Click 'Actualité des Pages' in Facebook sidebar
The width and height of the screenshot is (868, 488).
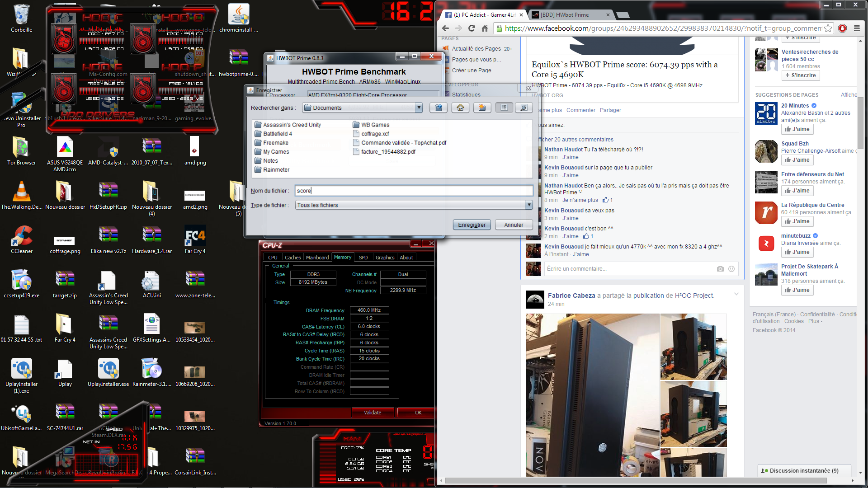(x=476, y=49)
